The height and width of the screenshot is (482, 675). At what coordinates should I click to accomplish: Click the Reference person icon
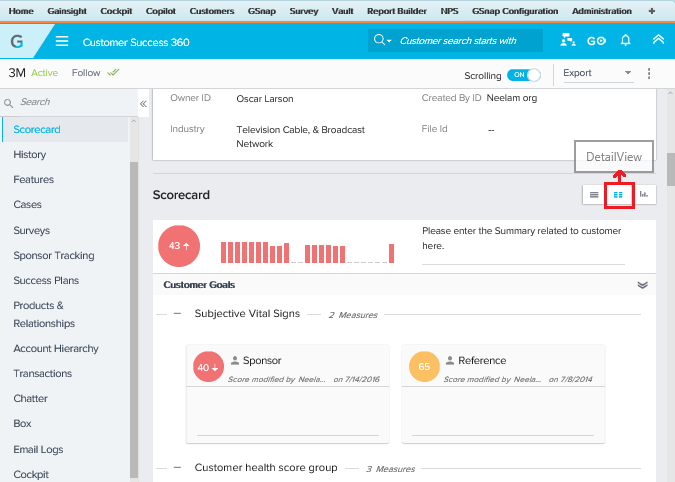pyautogui.click(x=450, y=360)
